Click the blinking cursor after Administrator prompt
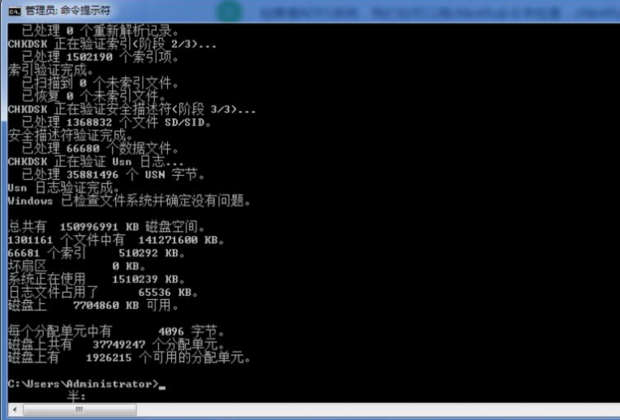The image size is (620, 420). 162,387
